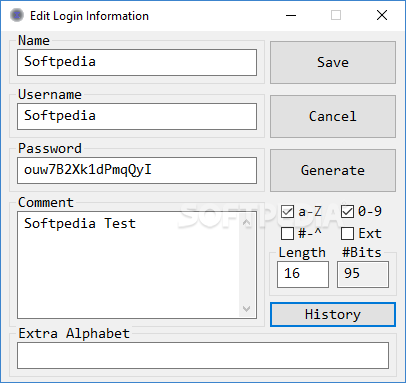Enable the #-^ symbols checkbox
Image resolution: width=406 pixels, height=383 pixels.
287,233
